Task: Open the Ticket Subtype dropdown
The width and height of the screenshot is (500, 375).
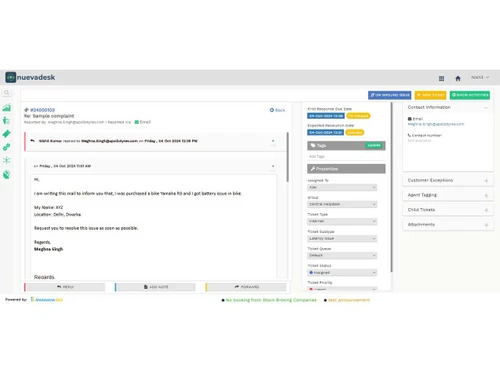Action: pyautogui.click(x=342, y=238)
